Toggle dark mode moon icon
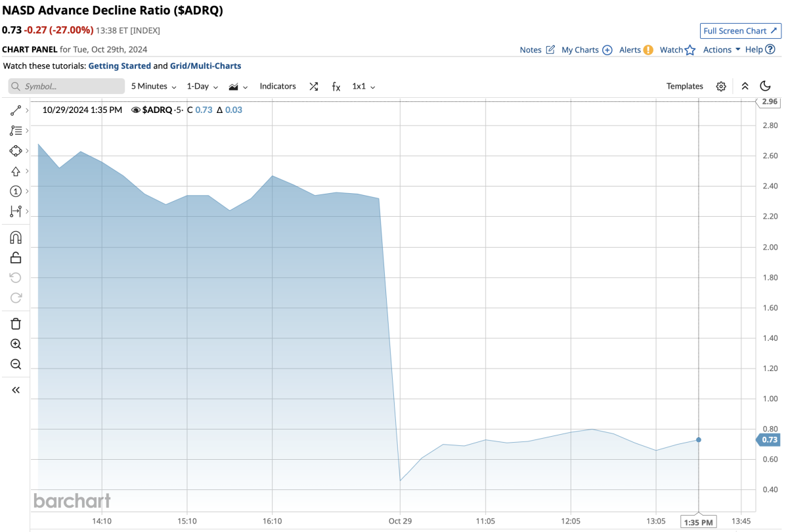This screenshot has width=788, height=532. [x=765, y=86]
